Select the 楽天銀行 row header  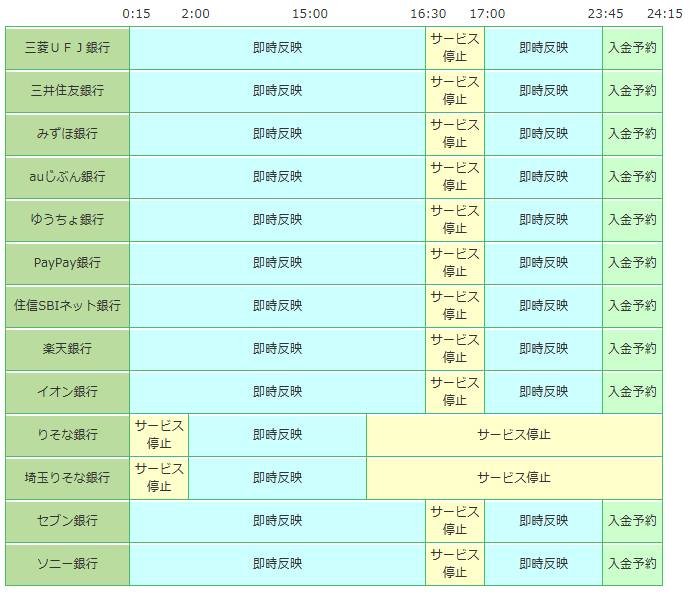point(67,349)
